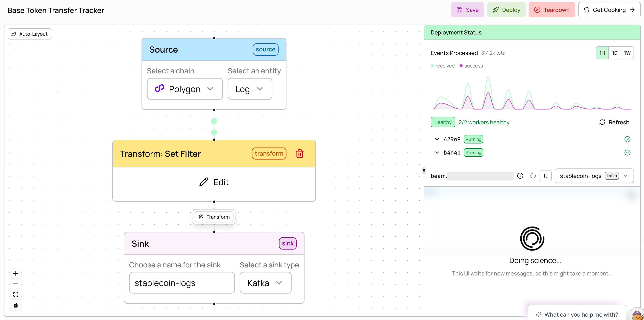The height and width of the screenshot is (320, 644).
Task: Click the info icon next to the beam field
Action: pos(520,176)
